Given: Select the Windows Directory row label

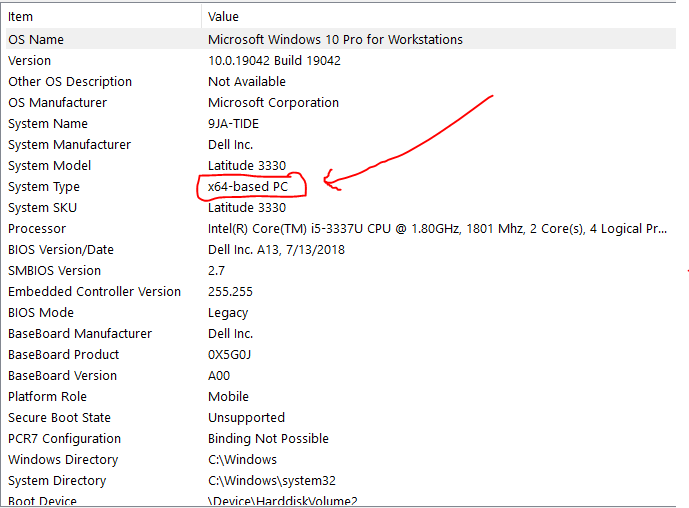Looking at the screenshot, I should click(x=63, y=460).
